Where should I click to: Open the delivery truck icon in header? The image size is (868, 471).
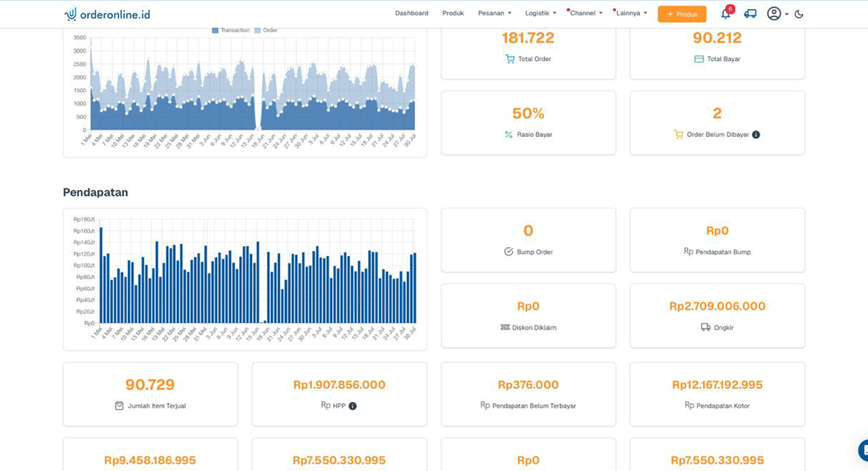pyautogui.click(x=750, y=14)
